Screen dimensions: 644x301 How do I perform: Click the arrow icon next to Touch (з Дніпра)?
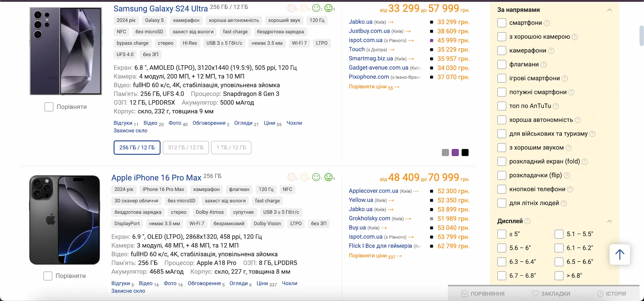[x=392, y=50]
